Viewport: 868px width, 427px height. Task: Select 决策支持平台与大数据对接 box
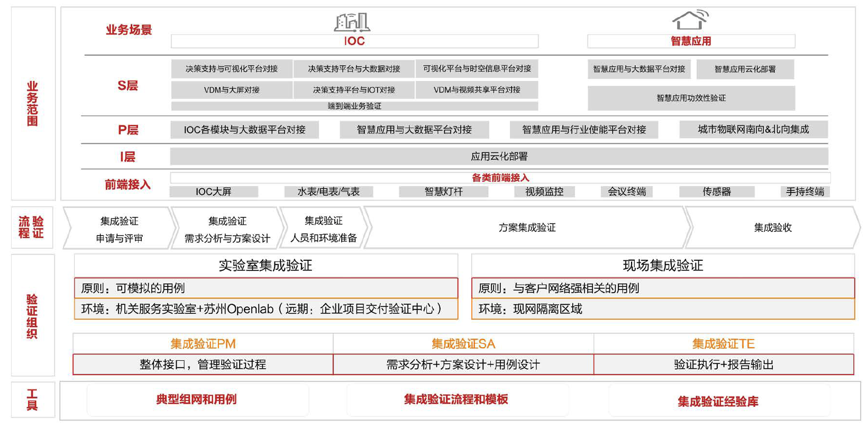354,69
